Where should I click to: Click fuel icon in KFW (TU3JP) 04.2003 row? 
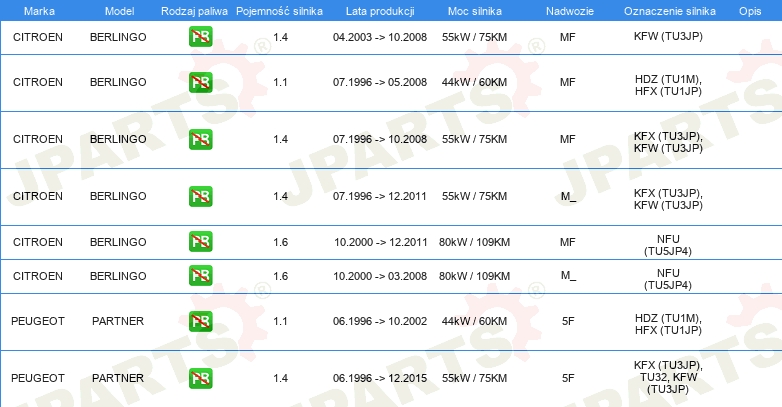200,37
